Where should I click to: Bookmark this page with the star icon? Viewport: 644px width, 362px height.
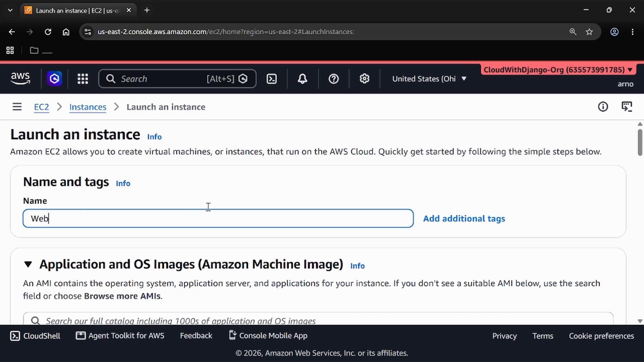click(589, 32)
